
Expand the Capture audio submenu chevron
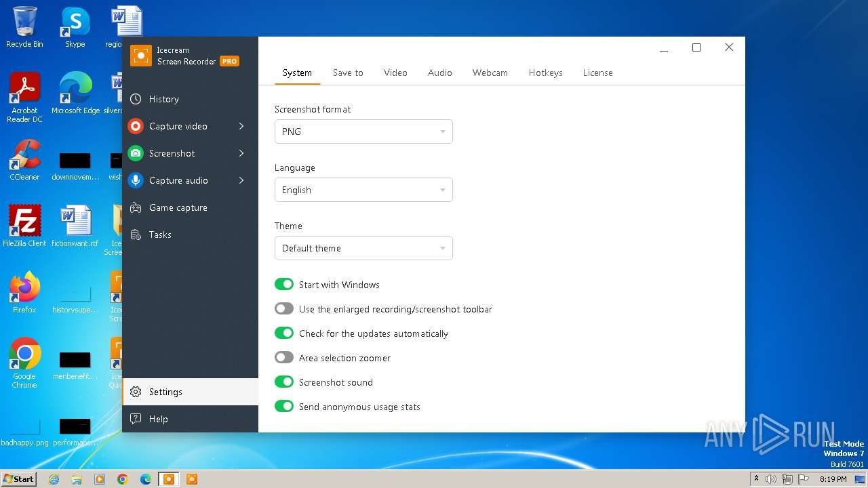tap(241, 180)
